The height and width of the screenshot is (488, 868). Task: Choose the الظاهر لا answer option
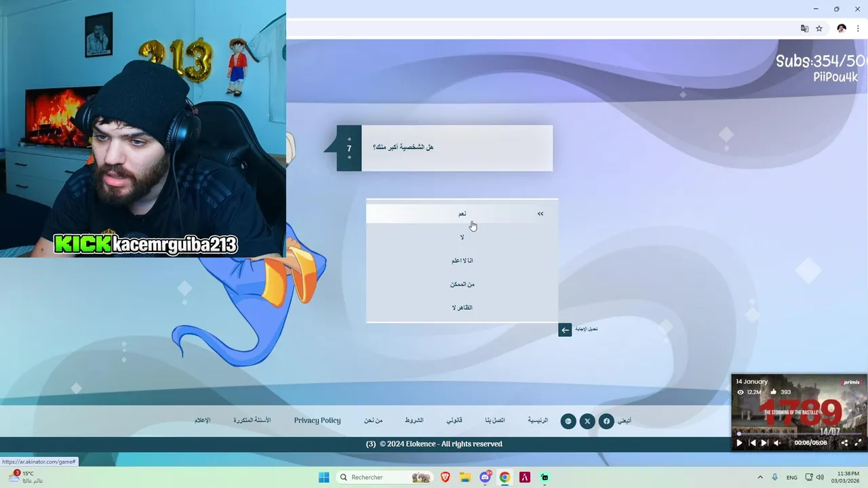462,308
